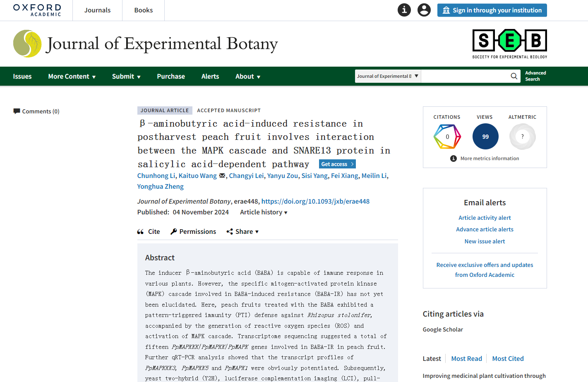Expand the More Content menu
Screen dimensions: 588x382
[x=72, y=77]
